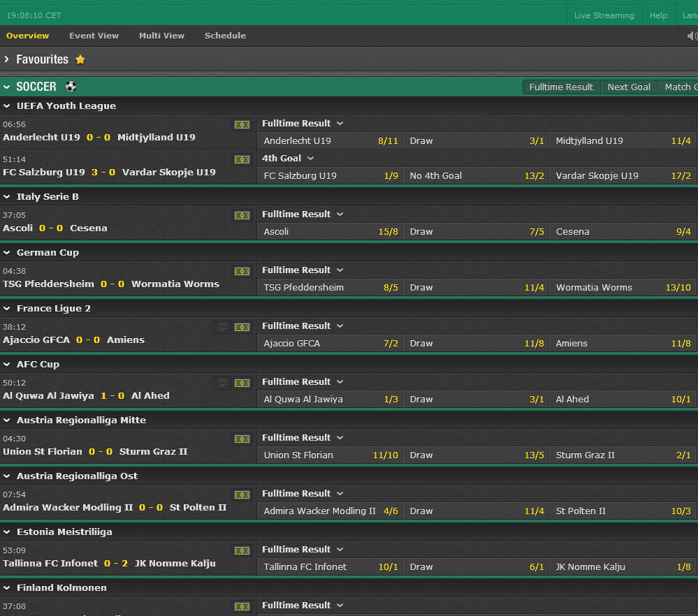
Task: Click the soccer ball icon
Action: 71,87
